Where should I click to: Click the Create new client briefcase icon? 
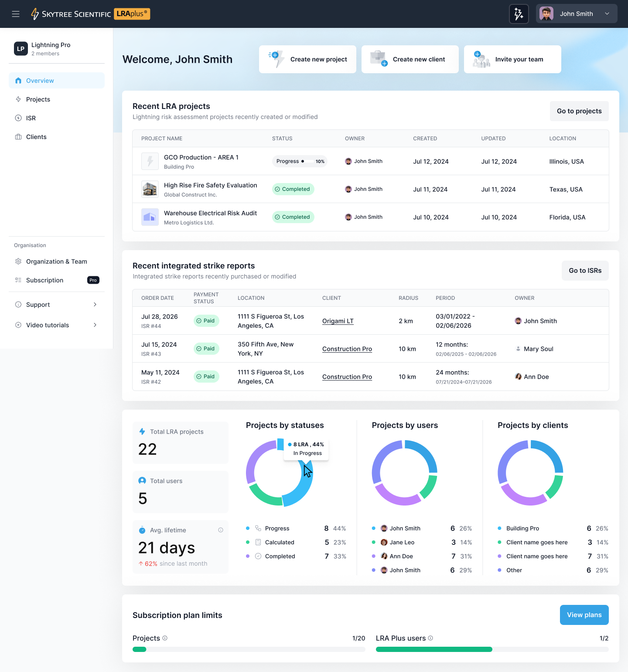(x=379, y=59)
